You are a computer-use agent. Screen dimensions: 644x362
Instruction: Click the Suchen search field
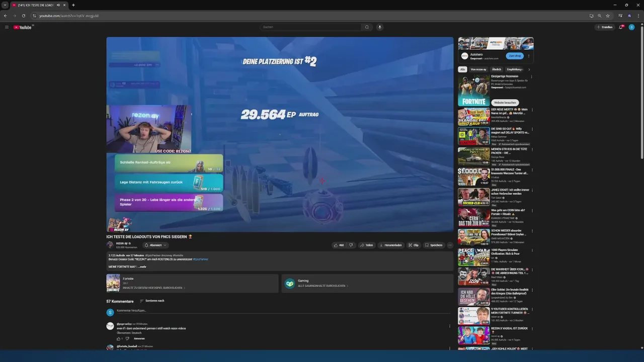click(311, 27)
